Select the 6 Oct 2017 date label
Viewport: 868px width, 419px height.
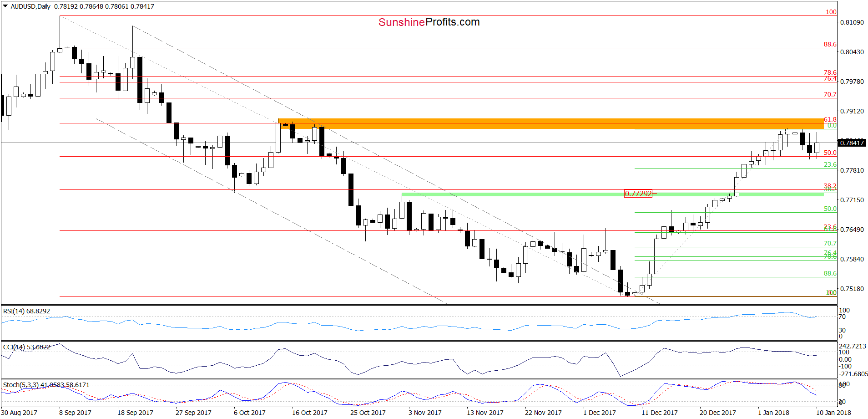click(x=250, y=413)
